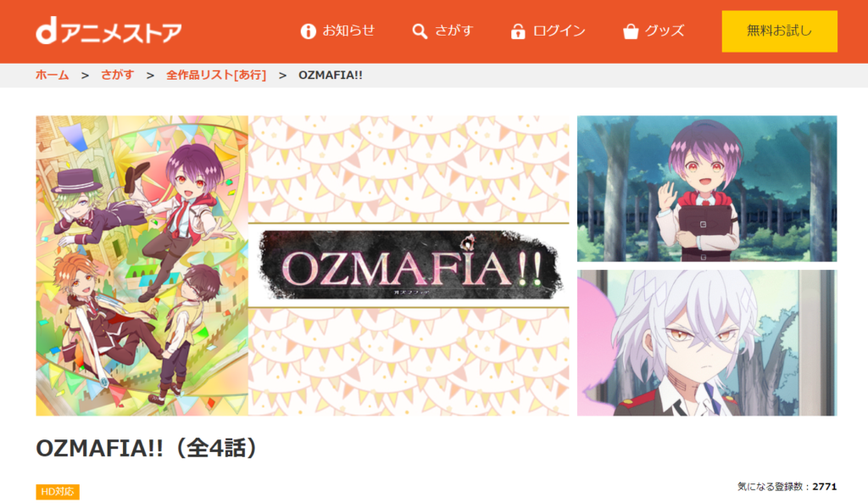This screenshot has width=868, height=503.
Task: Click the HD対応 orange badge
Action: coord(58,491)
